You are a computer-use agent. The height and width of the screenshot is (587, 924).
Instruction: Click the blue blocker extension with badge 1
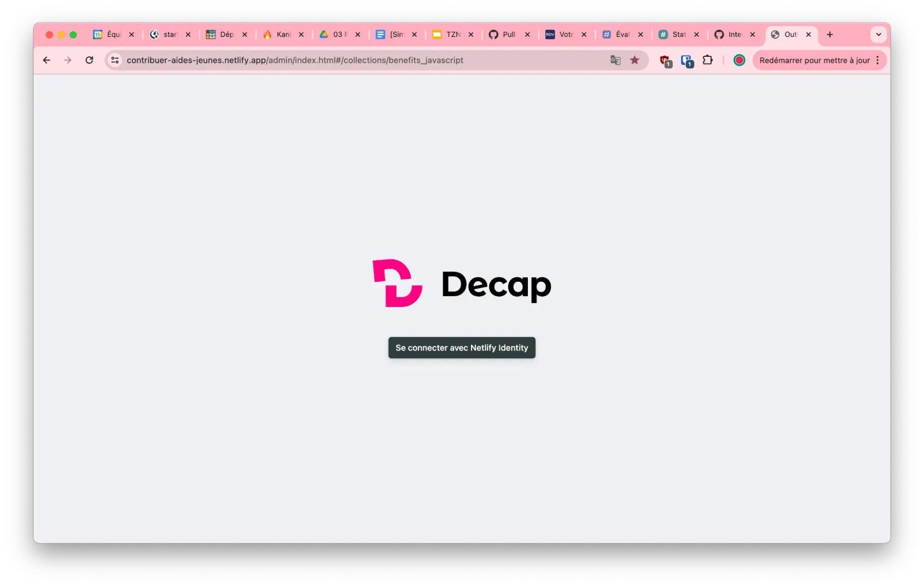[x=686, y=60]
